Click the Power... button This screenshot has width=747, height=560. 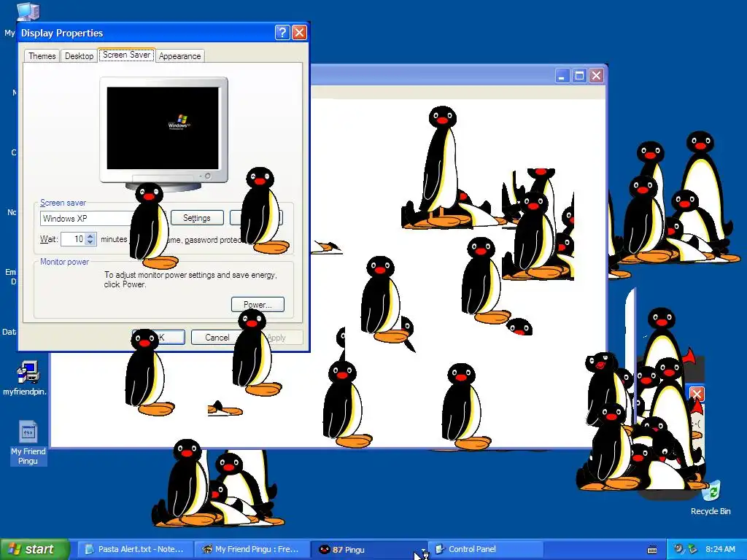click(258, 304)
